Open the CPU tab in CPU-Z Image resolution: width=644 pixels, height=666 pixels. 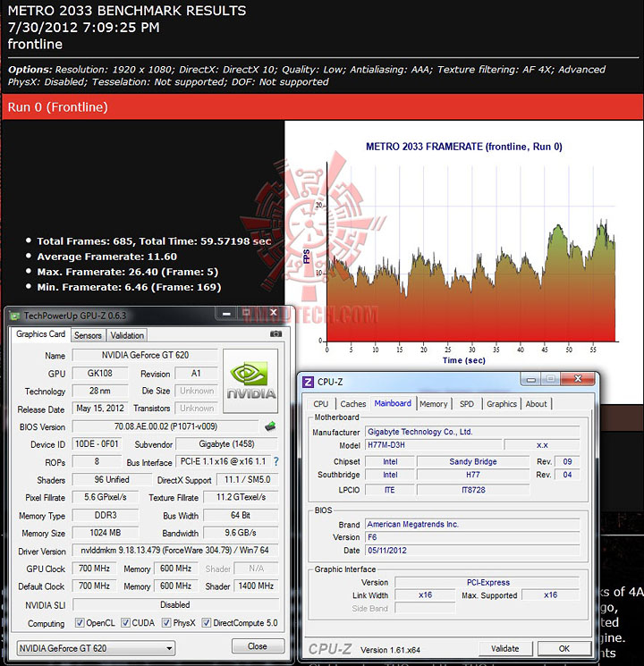click(x=321, y=404)
